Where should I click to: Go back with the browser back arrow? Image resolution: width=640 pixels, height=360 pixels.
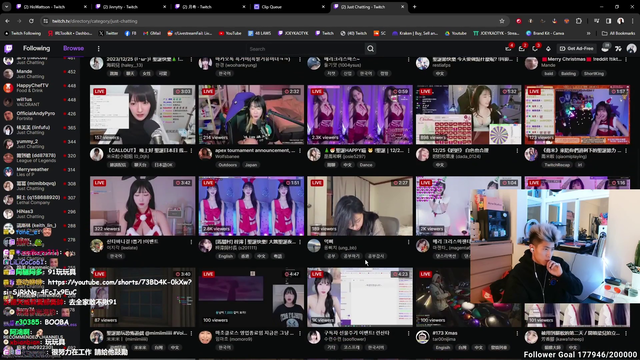(x=7, y=21)
